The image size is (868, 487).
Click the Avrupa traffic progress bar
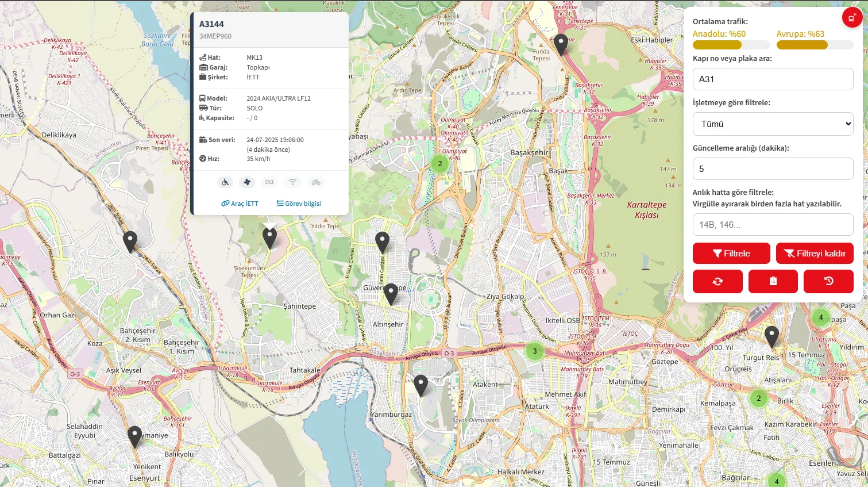(x=814, y=45)
